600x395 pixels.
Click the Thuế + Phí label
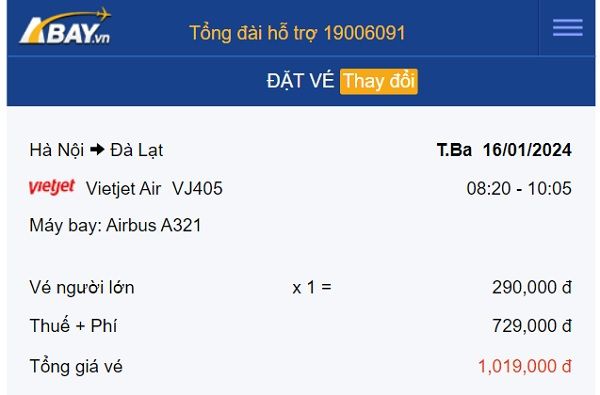point(73,326)
